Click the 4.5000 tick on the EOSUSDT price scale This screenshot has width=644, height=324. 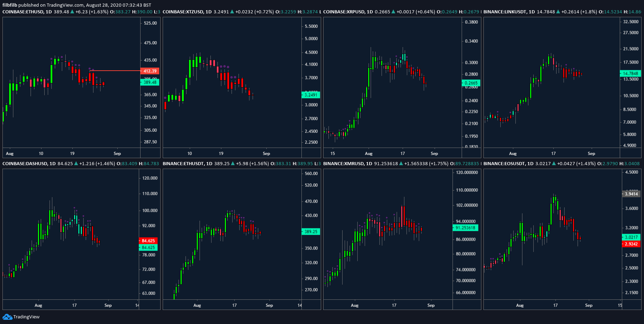pyautogui.click(x=632, y=172)
